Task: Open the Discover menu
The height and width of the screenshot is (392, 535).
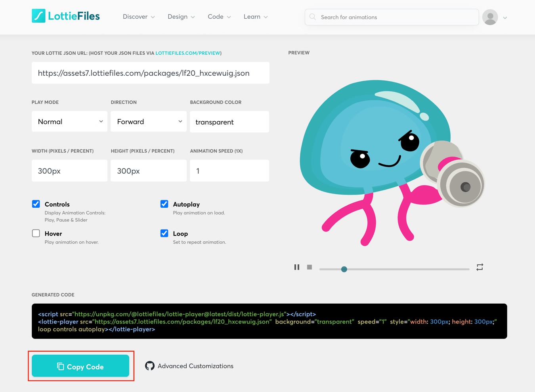Action: [139, 17]
